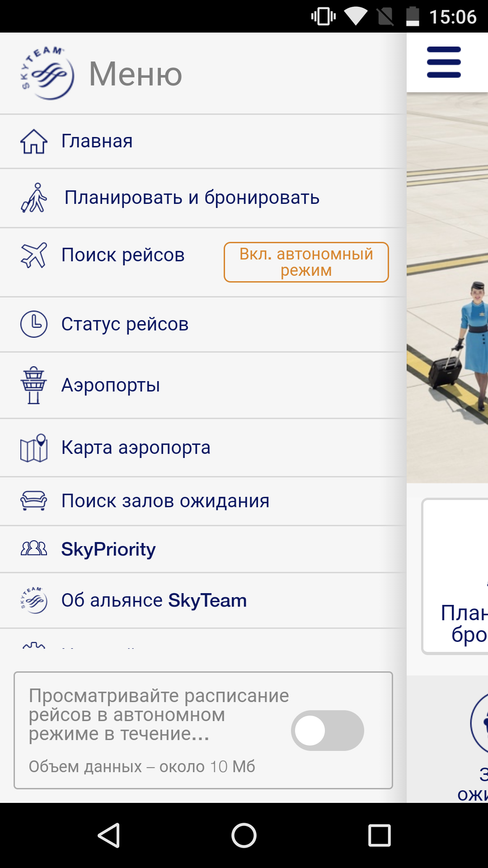Open the SkyPriority menu entry

click(202, 549)
